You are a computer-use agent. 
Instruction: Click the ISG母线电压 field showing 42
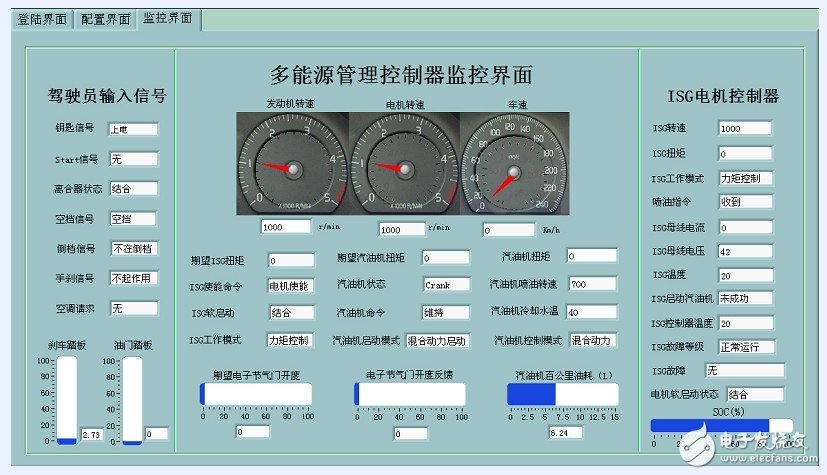(744, 252)
